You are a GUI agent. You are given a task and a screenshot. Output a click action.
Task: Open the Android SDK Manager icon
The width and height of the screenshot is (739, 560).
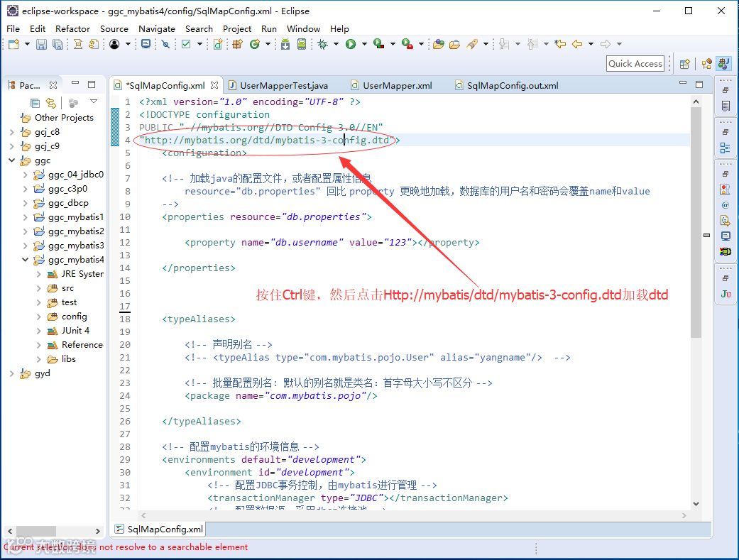pos(285,44)
